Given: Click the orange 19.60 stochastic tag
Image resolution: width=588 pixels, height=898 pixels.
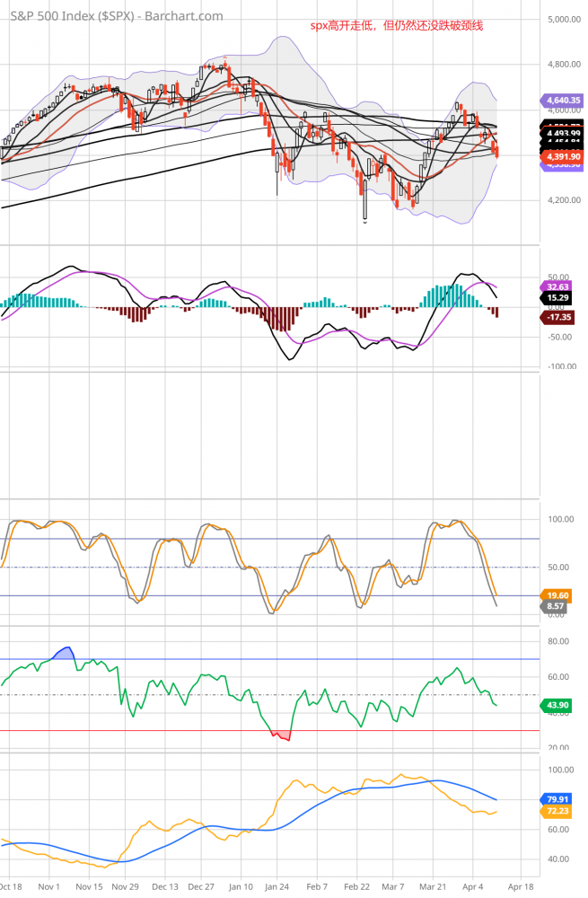Looking at the screenshot, I should coord(560,594).
